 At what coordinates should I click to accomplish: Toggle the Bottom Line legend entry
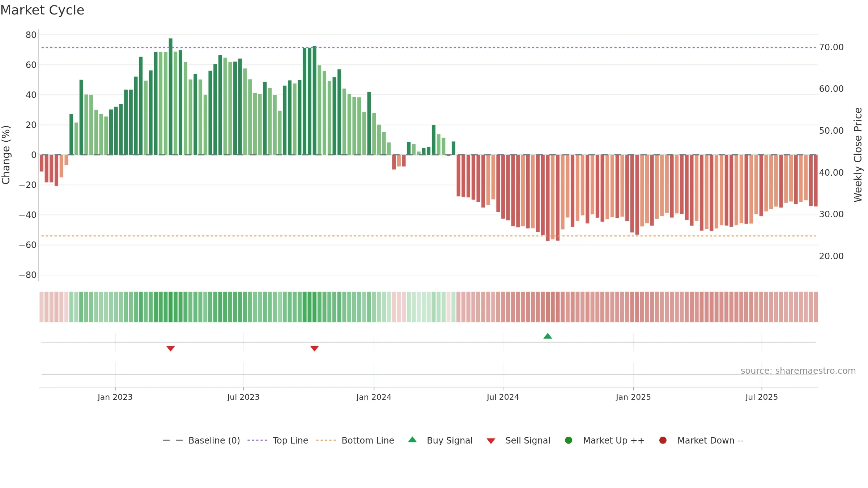[x=355, y=440]
